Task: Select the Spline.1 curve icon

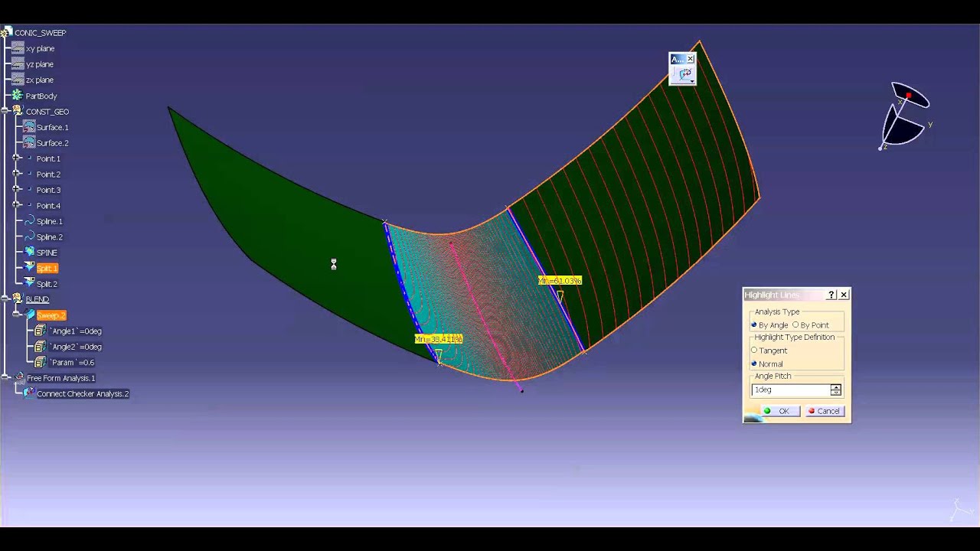Action: (29, 221)
